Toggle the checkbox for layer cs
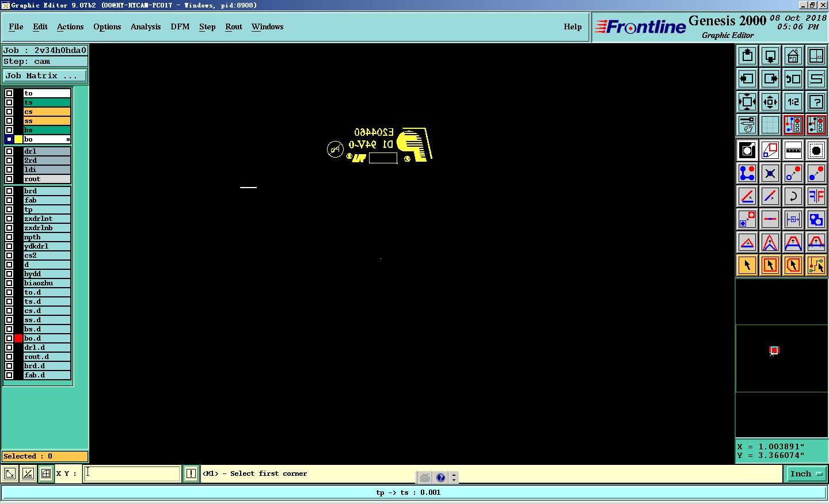This screenshot has width=829, height=504. pyautogui.click(x=9, y=112)
